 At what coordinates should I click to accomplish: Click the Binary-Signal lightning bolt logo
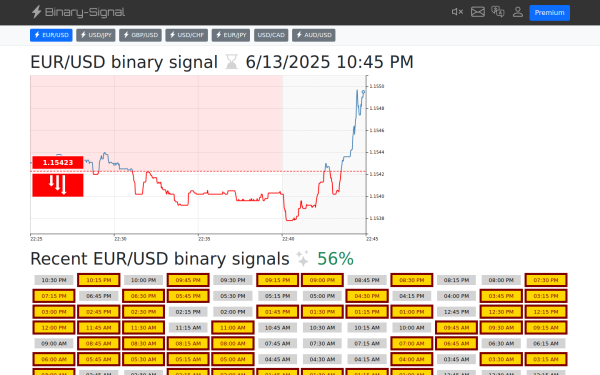click(x=36, y=12)
